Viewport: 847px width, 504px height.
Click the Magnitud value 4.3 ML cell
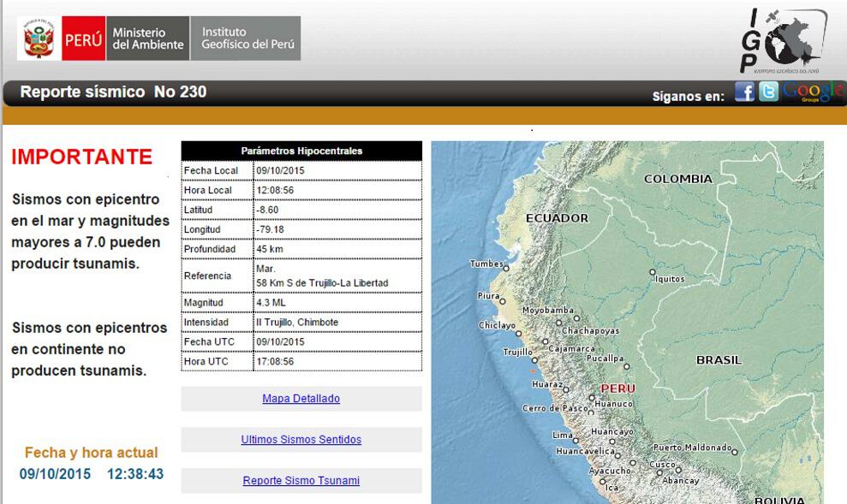[x=337, y=303]
